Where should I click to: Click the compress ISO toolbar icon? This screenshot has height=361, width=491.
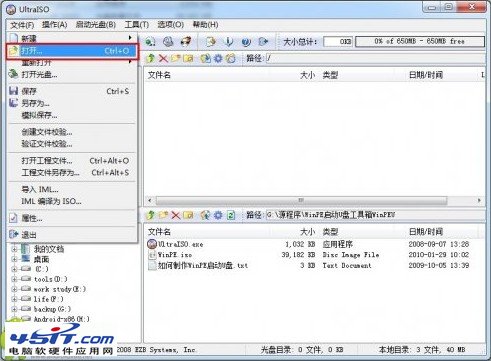(210, 42)
